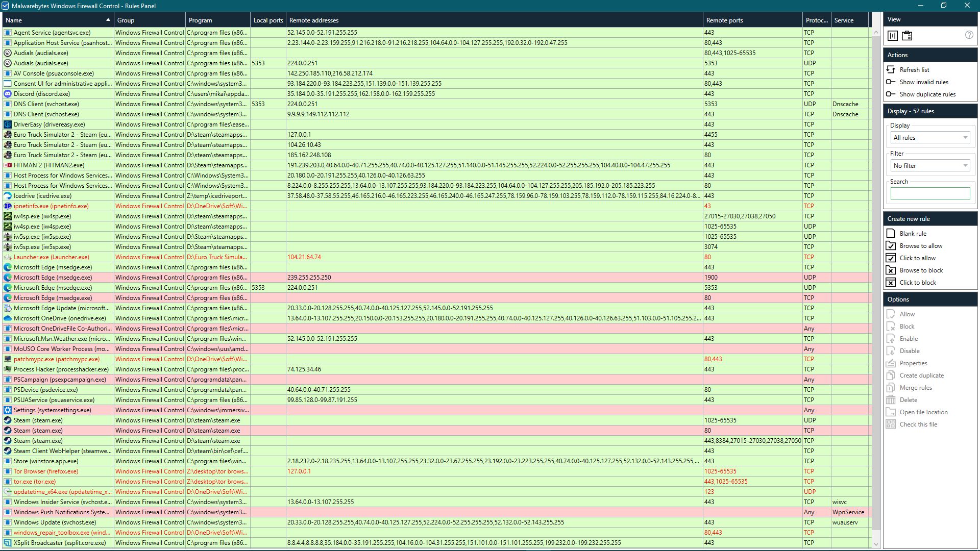The height and width of the screenshot is (551, 980).
Task: Toggle Show duplicate rules switch
Action: click(891, 94)
